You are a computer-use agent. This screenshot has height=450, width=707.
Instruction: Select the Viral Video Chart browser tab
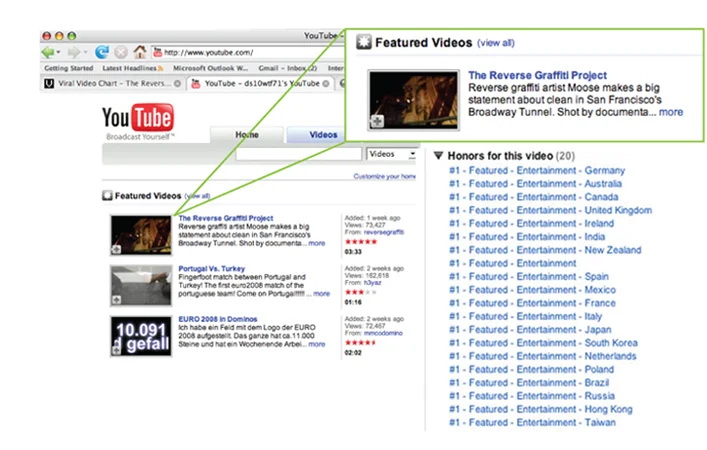[113, 83]
